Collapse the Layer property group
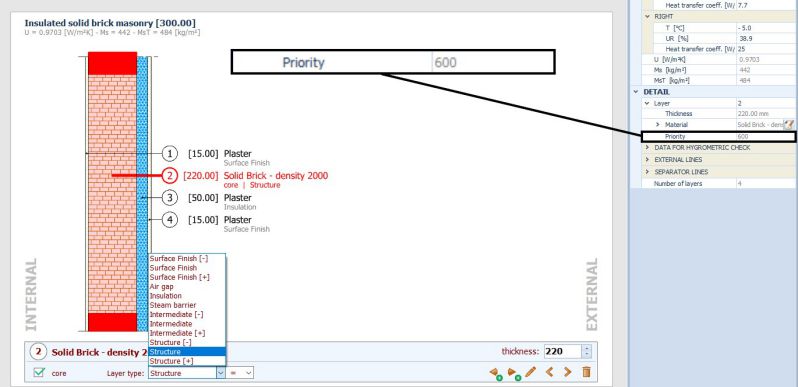798x387 pixels. pyautogui.click(x=647, y=103)
